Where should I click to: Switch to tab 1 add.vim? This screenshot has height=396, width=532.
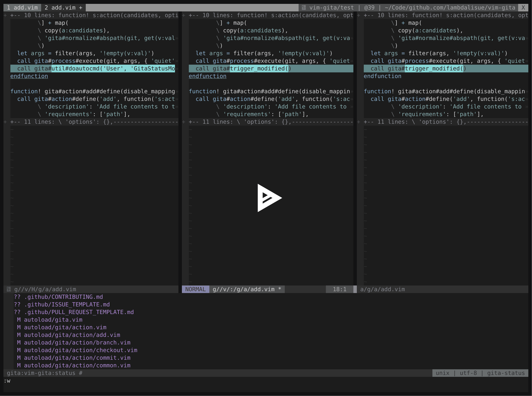pos(22,8)
